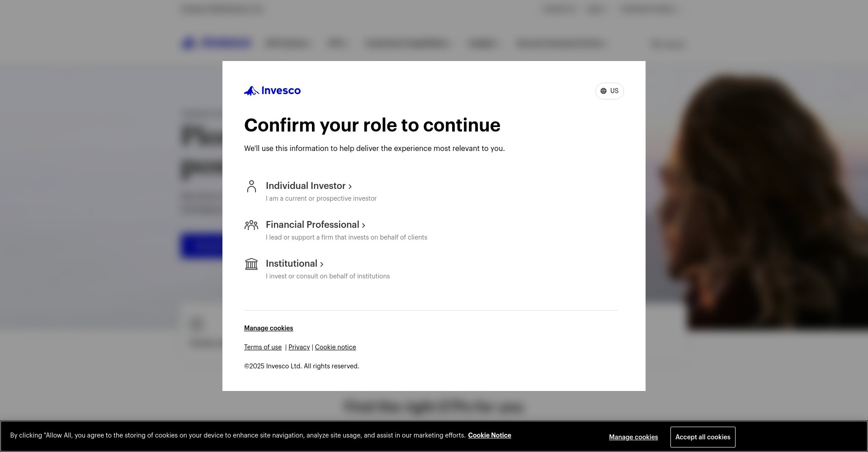Click the Invesco logo in the dialog
The width and height of the screenshot is (868, 452).
(272, 91)
